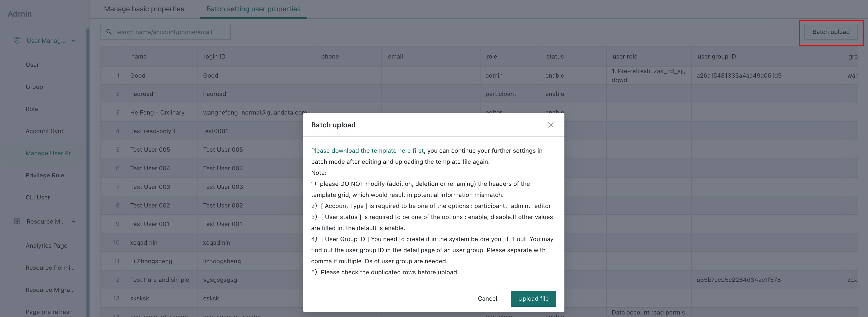The width and height of the screenshot is (868, 317).
Task: Download the template via link
Action: point(367,150)
